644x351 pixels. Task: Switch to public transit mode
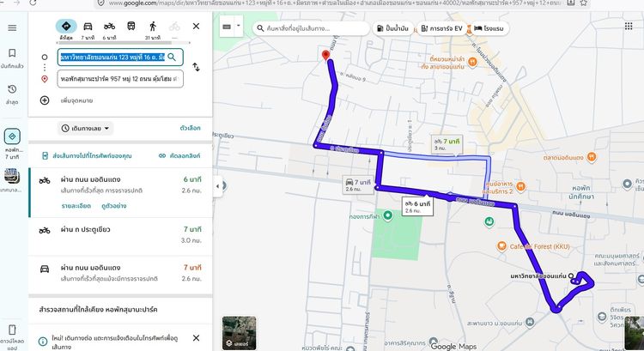point(131,27)
